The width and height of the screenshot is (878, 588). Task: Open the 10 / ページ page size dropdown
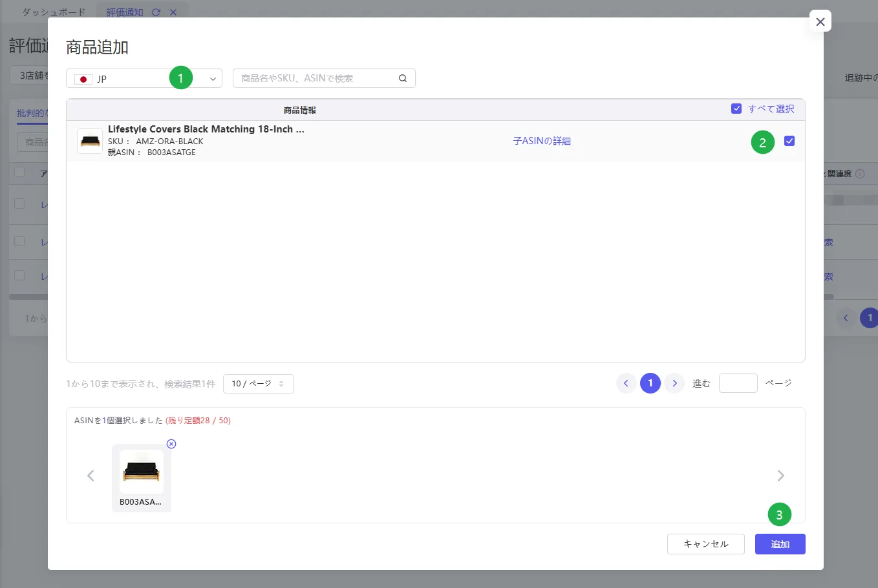[259, 384]
